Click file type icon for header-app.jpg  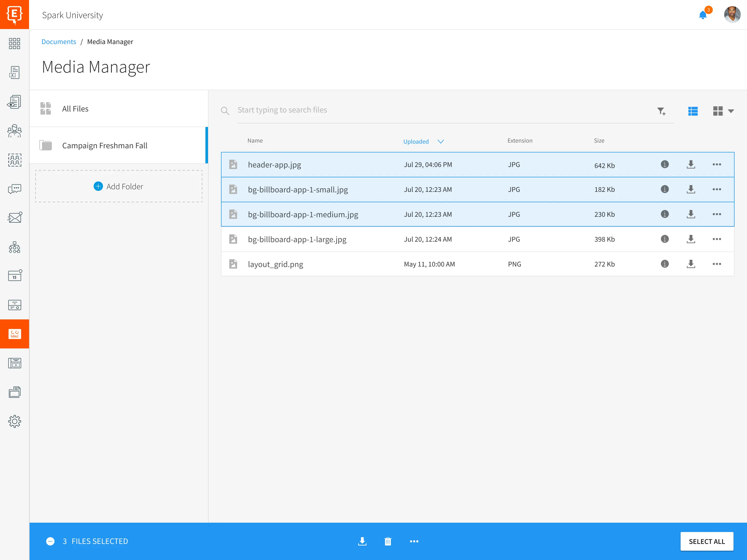point(233,164)
